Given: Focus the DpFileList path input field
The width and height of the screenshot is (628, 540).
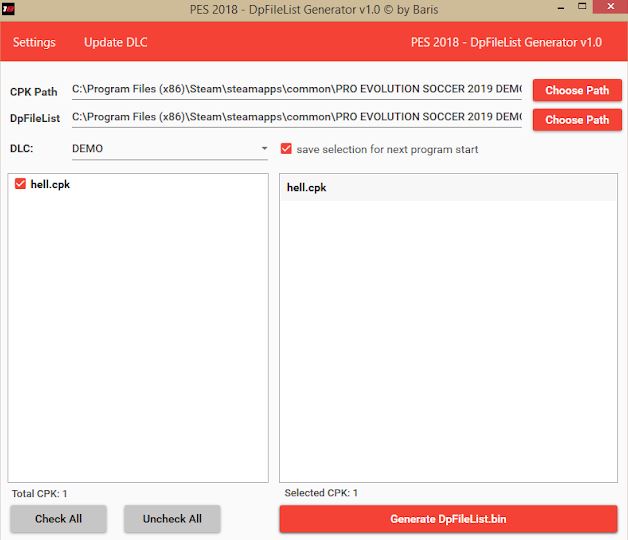Looking at the screenshot, I should tap(297, 117).
